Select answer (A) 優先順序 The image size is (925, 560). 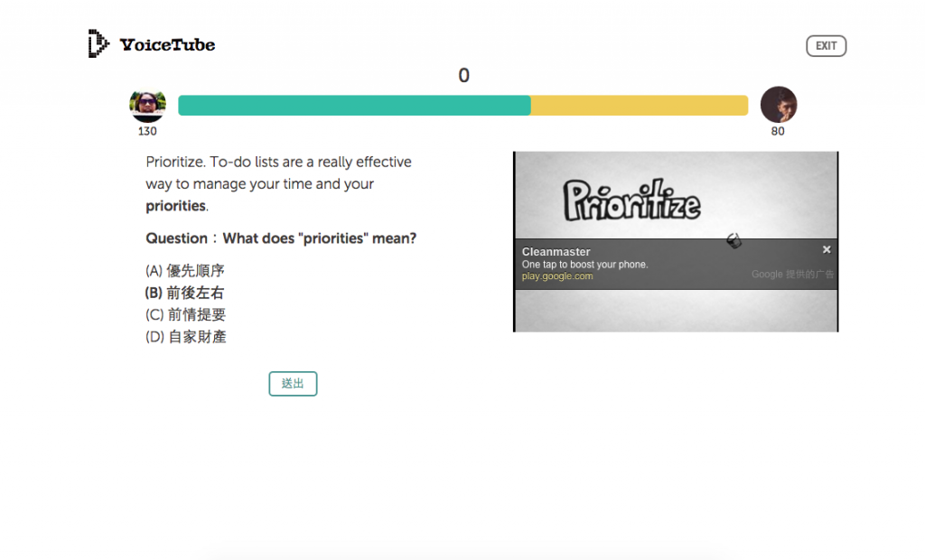185,270
